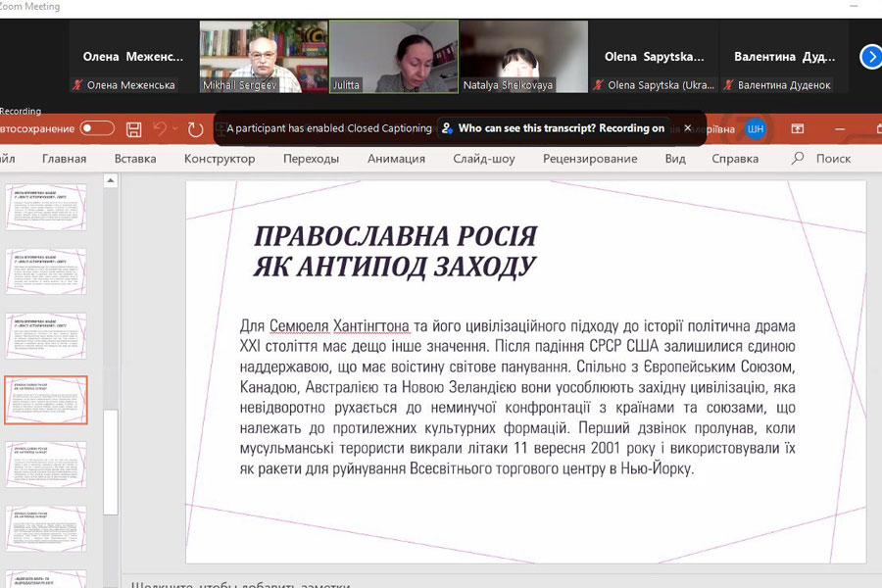Open the Вид ribbon tab
The image size is (882, 588).
click(675, 159)
